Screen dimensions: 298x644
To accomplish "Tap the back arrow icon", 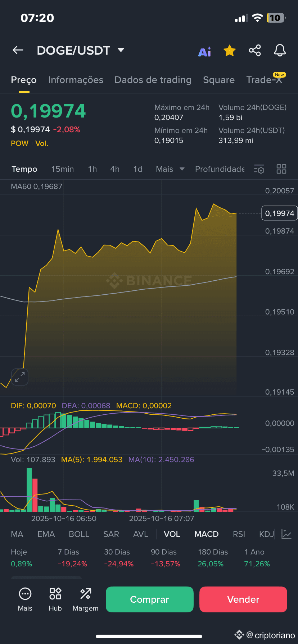I will point(18,50).
